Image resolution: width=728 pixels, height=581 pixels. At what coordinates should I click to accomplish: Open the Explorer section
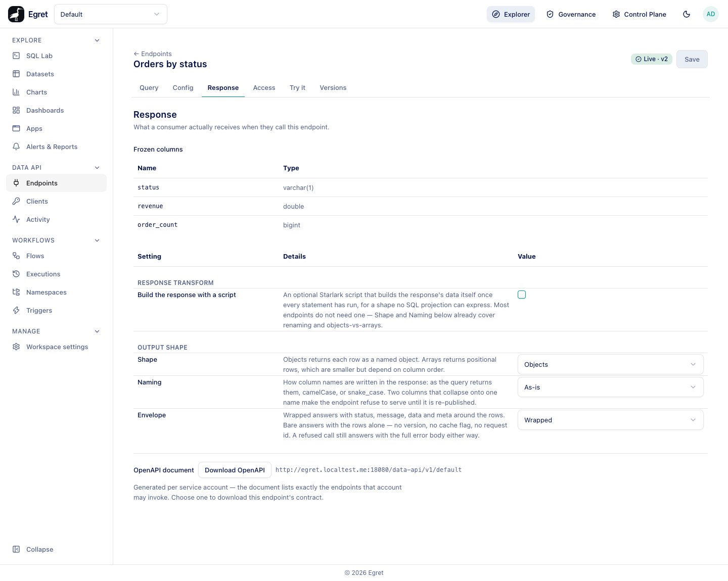pyautogui.click(x=511, y=14)
